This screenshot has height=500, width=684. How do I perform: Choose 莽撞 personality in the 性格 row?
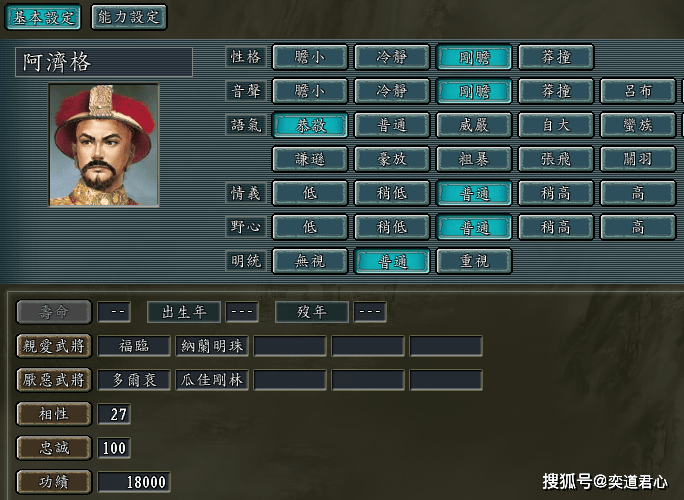click(x=556, y=57)
